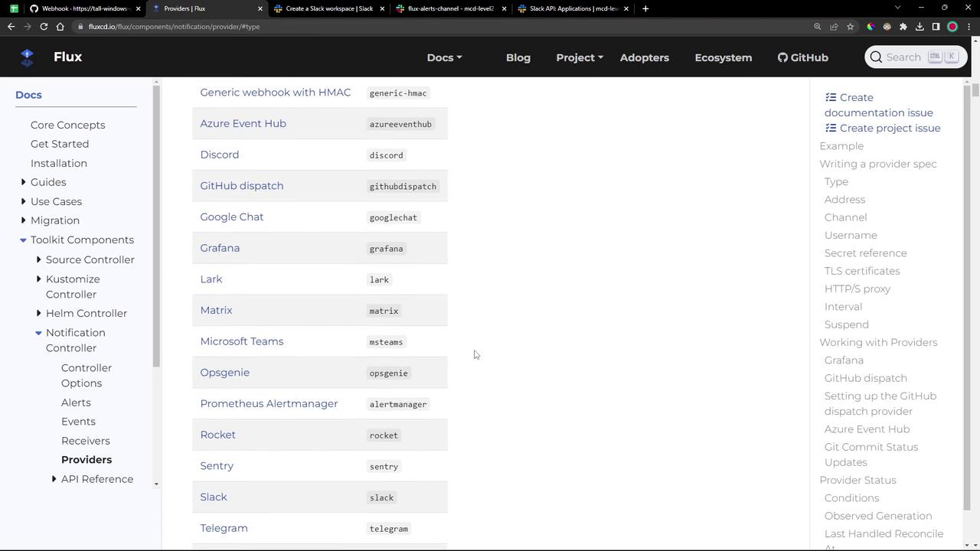Open the Microsoft Teams provider link
This screenshot has height=551, width=980.
[x=242, y=341]
